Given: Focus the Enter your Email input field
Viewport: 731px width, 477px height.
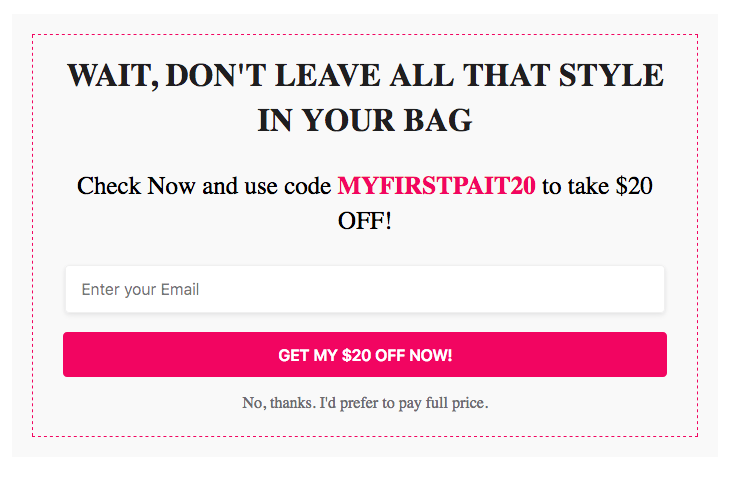Looking at the screenshot, I should (x=365, y=289).
